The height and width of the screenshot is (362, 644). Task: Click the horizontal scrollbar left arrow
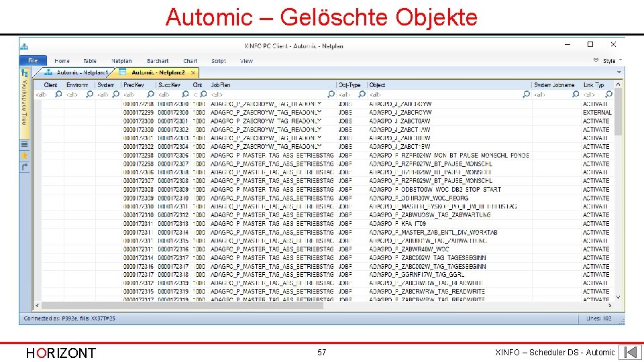coord(38,306)
